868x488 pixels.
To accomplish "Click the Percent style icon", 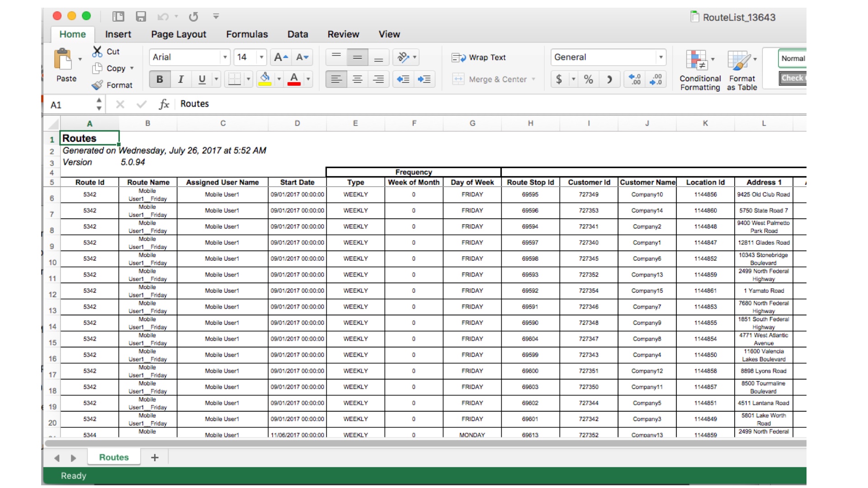I will 588,80.
